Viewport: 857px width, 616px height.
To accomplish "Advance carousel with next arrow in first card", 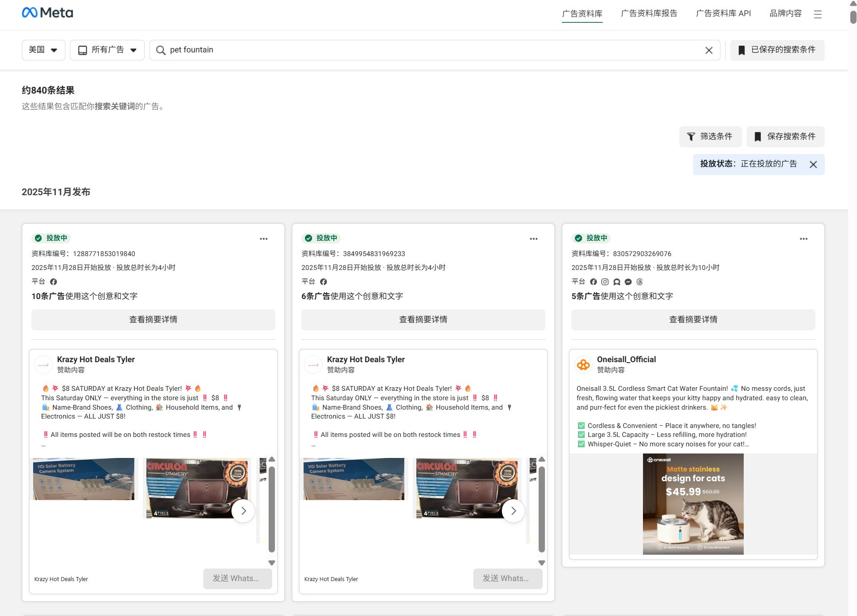I will pyautogui.click(x=243, y=511).
